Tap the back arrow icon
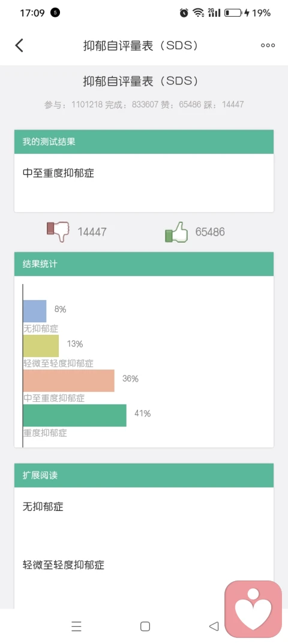 point(19,46)
